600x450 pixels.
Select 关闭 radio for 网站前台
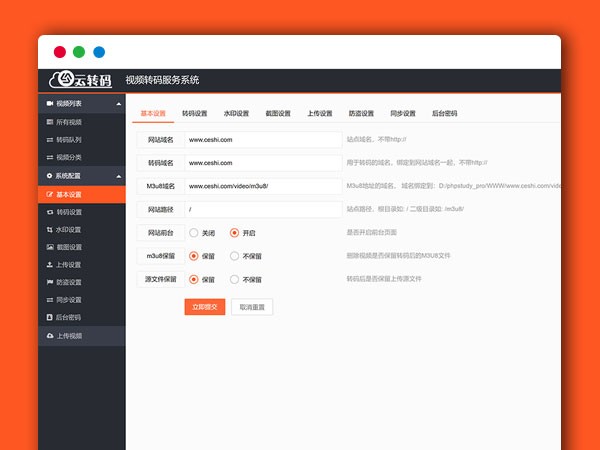click(194, 232)
